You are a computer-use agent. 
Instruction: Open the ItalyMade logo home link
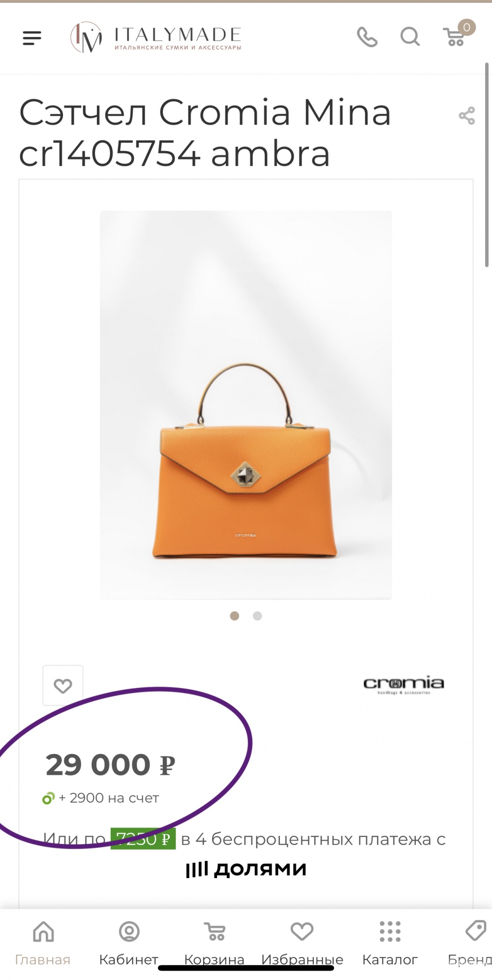point(156,37)
